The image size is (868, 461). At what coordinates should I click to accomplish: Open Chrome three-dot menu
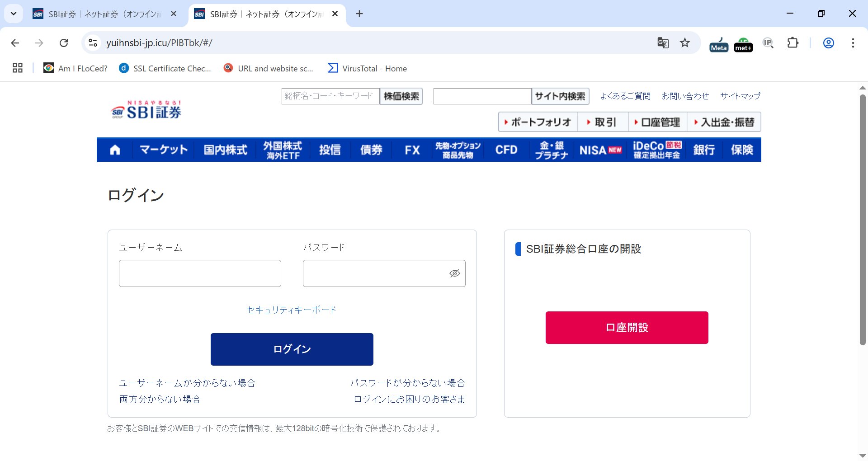click(853, 43)
